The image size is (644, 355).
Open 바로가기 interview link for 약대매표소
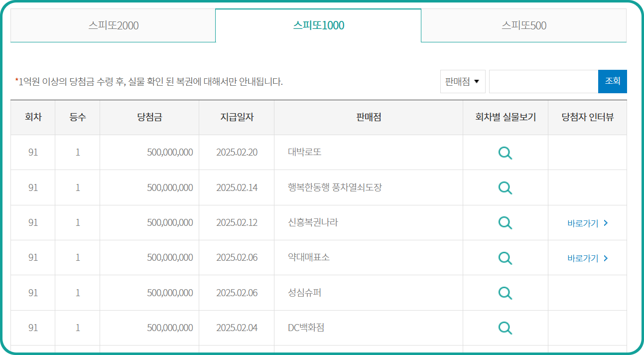[x=588, y=258]
